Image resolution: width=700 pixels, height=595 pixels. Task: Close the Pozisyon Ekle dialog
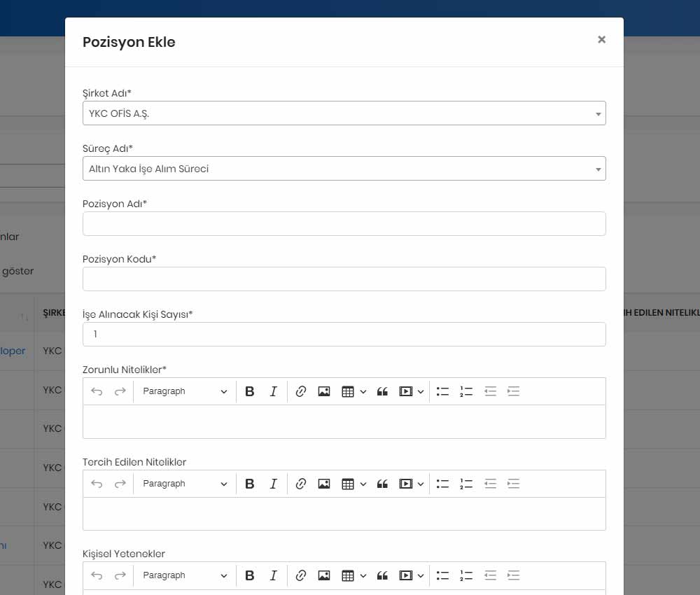click(601, 40)
